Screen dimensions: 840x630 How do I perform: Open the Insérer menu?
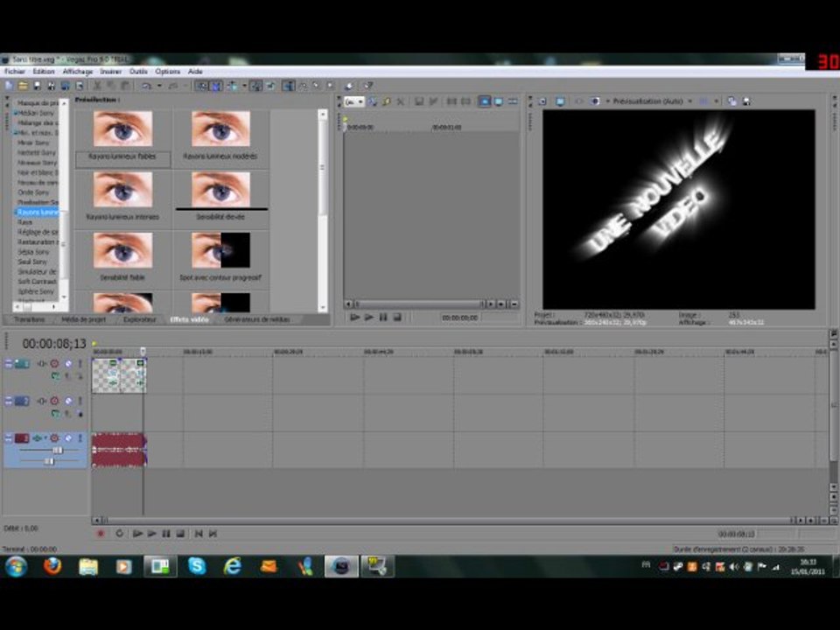click(111, 71)
